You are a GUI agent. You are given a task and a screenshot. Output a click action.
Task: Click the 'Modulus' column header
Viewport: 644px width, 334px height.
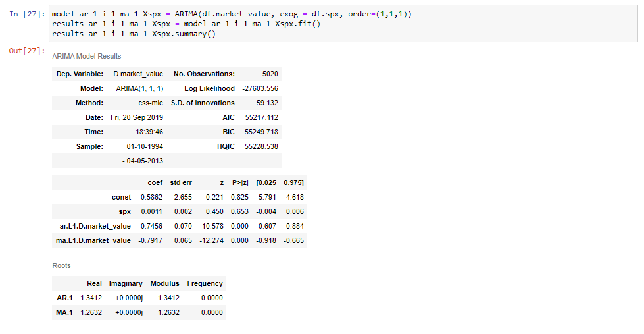164,283
